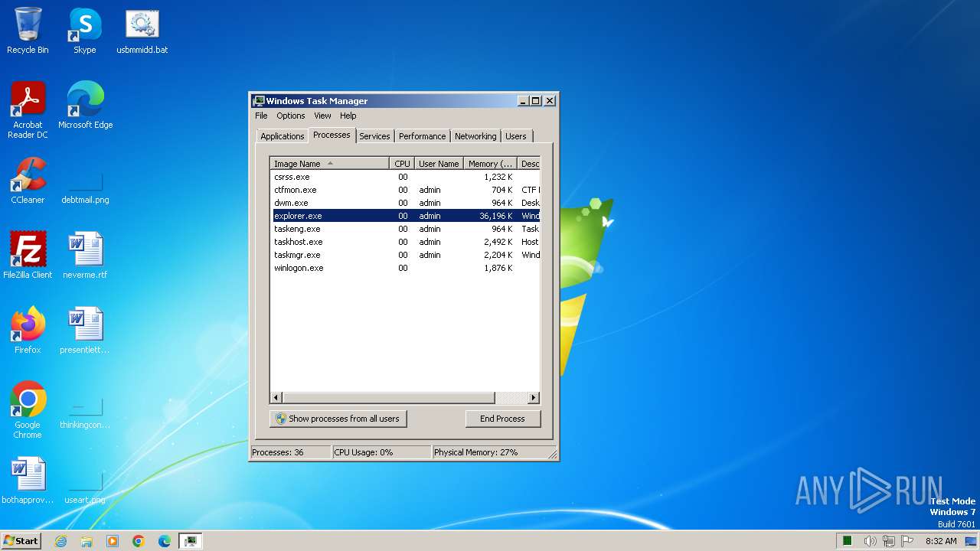Select the taskeng.exe process row
Image resolution: width=980 pixels, height=551 pixels.
406,229
